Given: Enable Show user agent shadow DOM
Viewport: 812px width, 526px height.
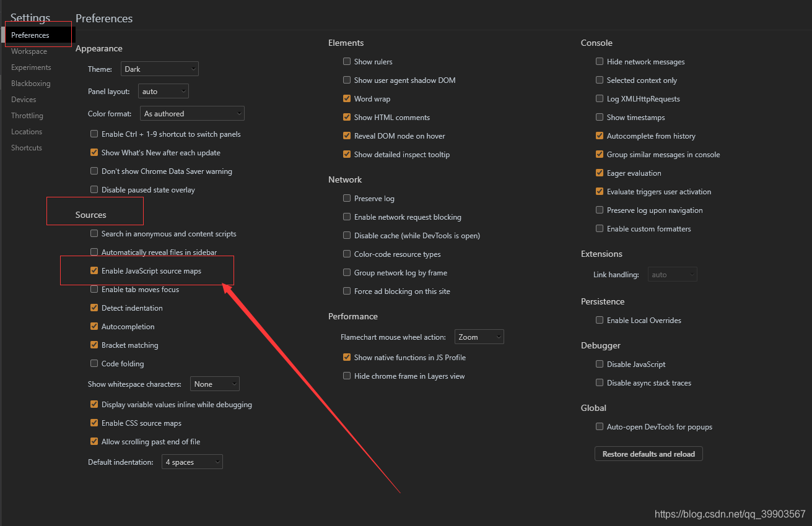Looking at the screenshot, I should [347, 80].
